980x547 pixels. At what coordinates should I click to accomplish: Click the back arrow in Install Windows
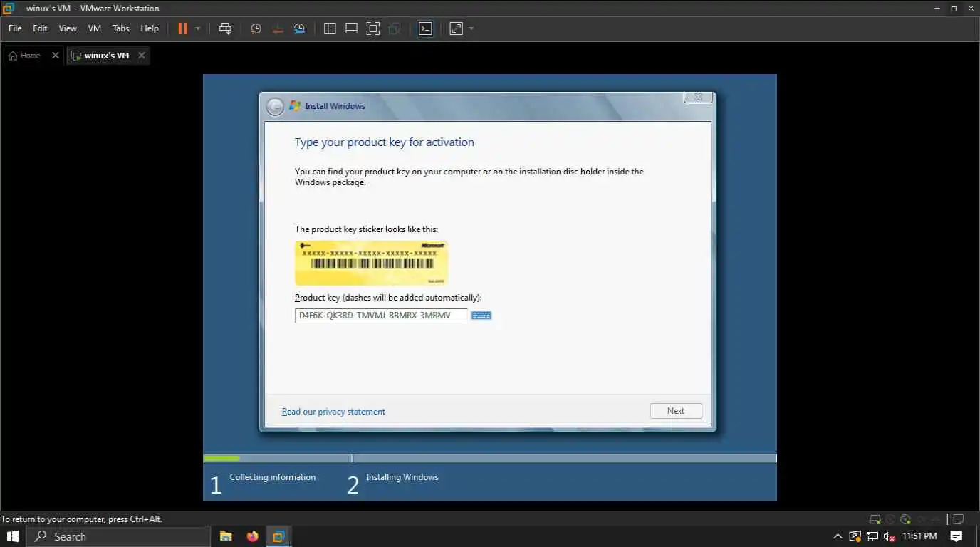coord(275,107)
